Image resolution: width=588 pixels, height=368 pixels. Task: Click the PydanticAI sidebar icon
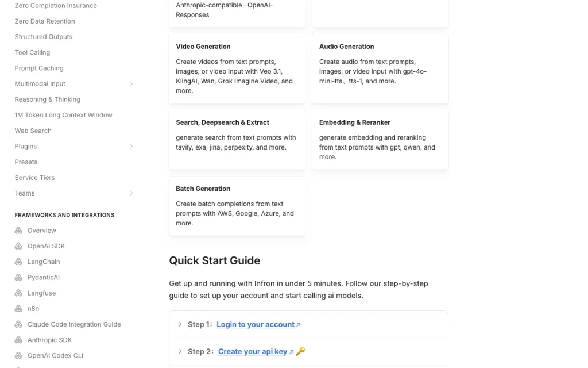point(18,278)
